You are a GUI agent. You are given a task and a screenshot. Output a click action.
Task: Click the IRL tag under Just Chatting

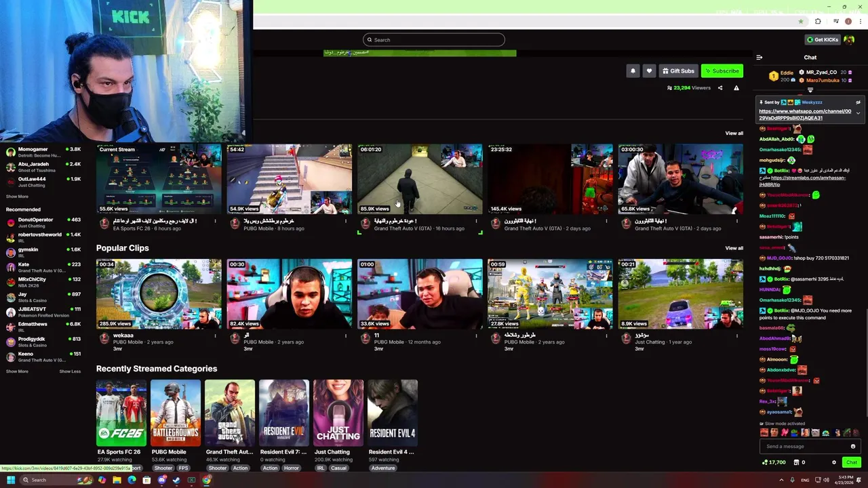point(321,468)
